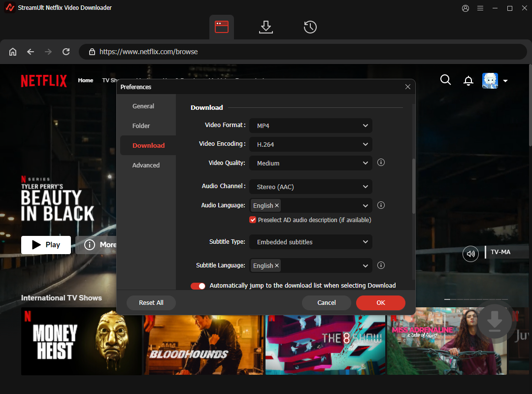Show info for Audio Language
The image size is (532, 394).
(381, 205)
